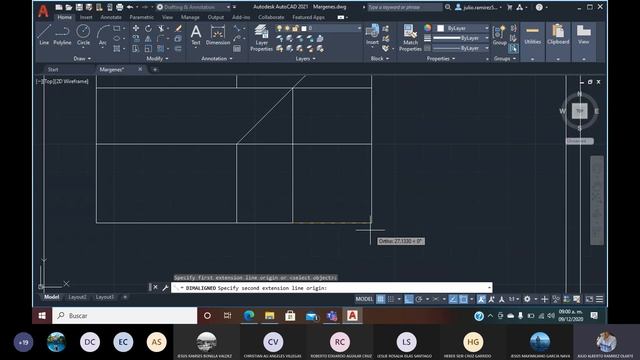The width and height of the screenshot is (640, 360).
Task: Open the Start drawing tab
Action: pos(53,69)
